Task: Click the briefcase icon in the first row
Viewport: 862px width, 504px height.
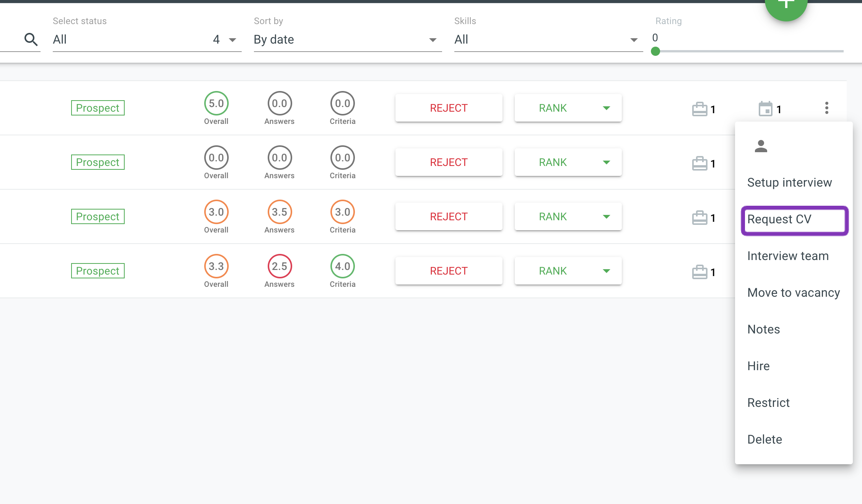Action: pyautogui.click(x=699, y=109)
